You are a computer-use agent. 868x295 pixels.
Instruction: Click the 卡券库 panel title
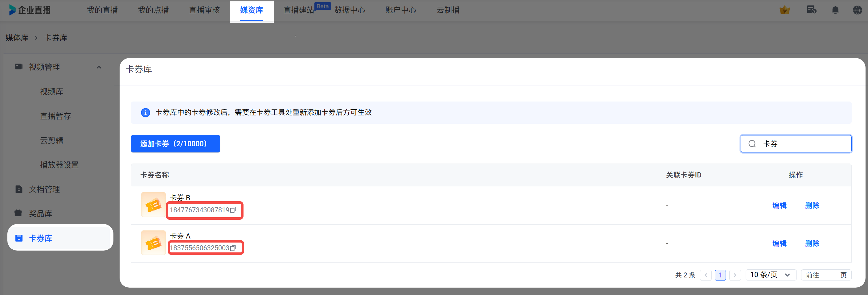(x=139, y=69)
